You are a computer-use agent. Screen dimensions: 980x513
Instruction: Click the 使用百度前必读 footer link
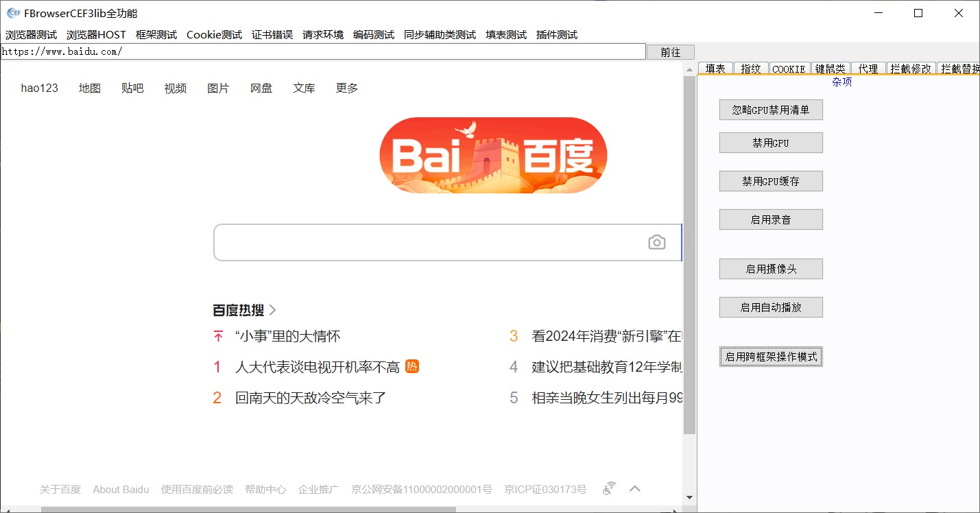pyautogui.click(x=197, y=489)
